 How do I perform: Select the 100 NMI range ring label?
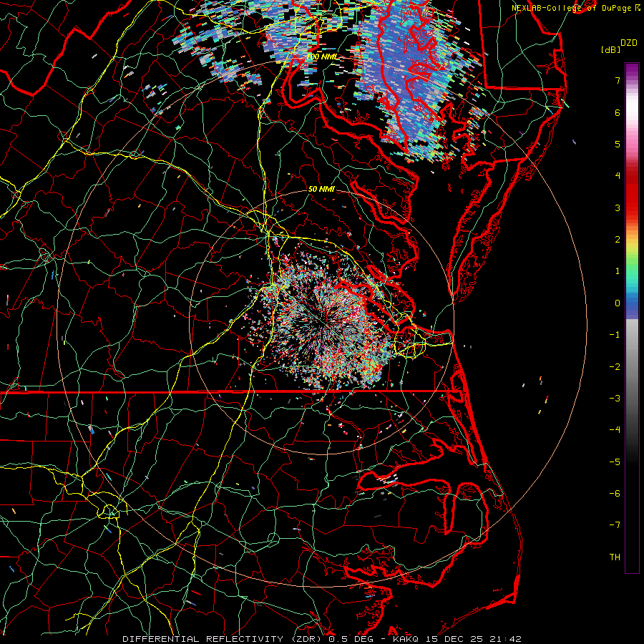[x=321, y=57]
